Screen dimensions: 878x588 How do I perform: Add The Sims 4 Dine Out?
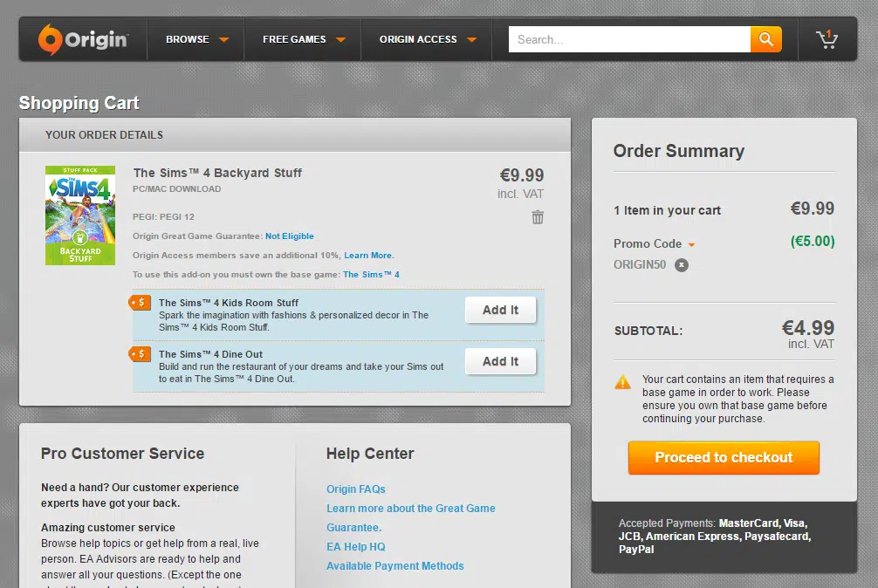point(500,361)
